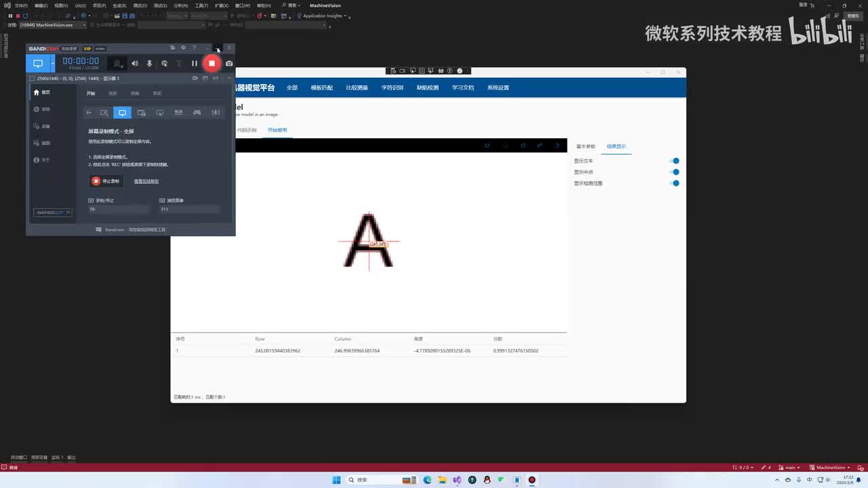868x488 pixels.
Task: Open process dropdown MachineVision.exe
Action: click(52, 25)
